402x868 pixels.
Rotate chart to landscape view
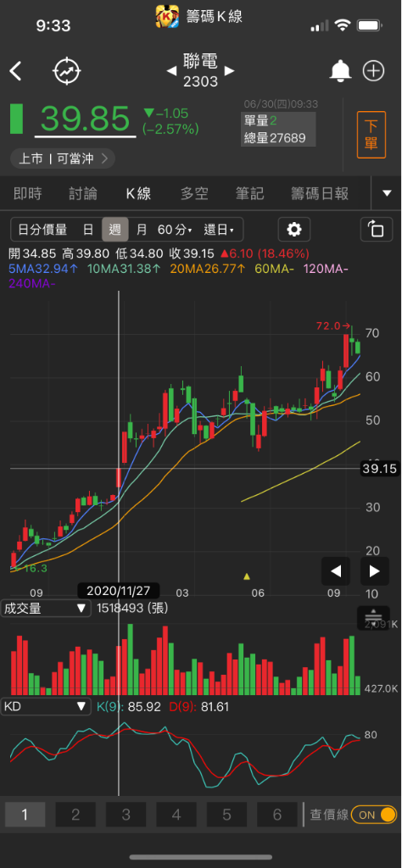tap(376, 229)
